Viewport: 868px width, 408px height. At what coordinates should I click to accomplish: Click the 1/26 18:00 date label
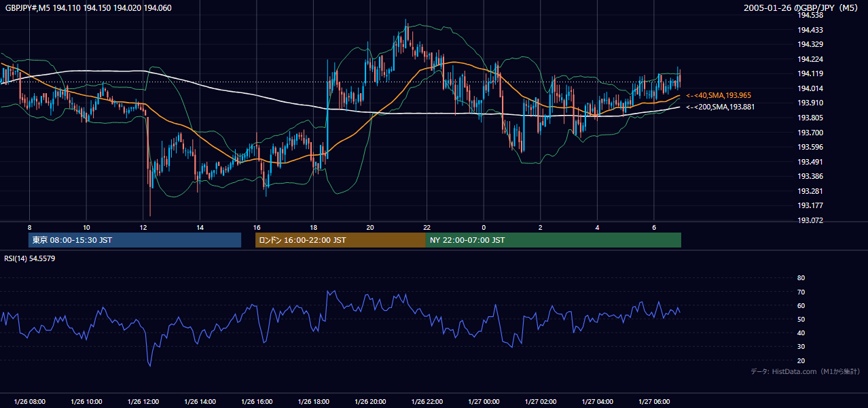(x=313, y=402)
